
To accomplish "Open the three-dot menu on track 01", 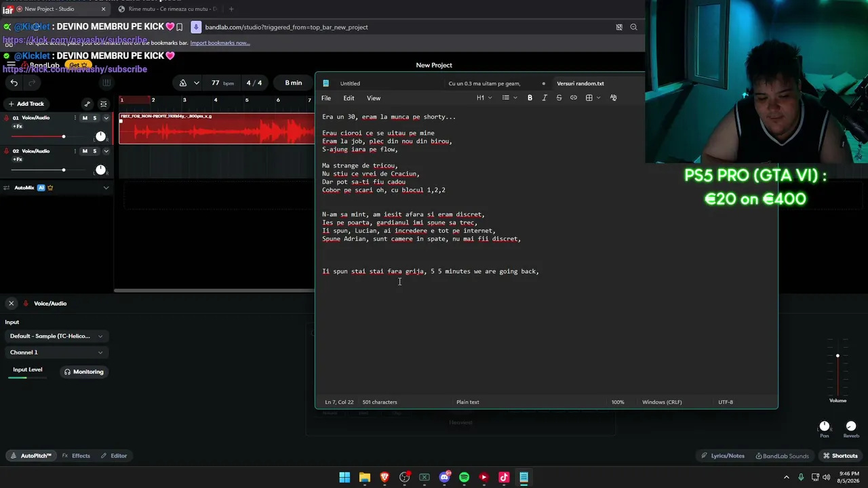I will tap(75, 118).
